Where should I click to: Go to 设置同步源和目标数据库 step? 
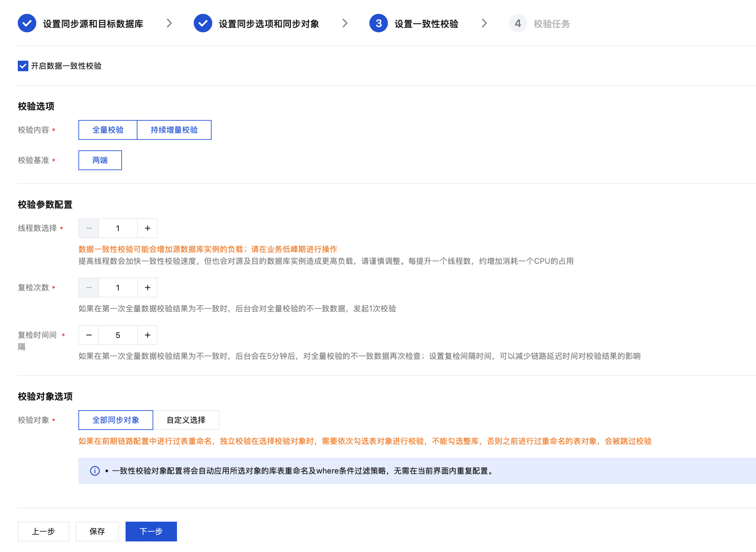tap(93, 24)
